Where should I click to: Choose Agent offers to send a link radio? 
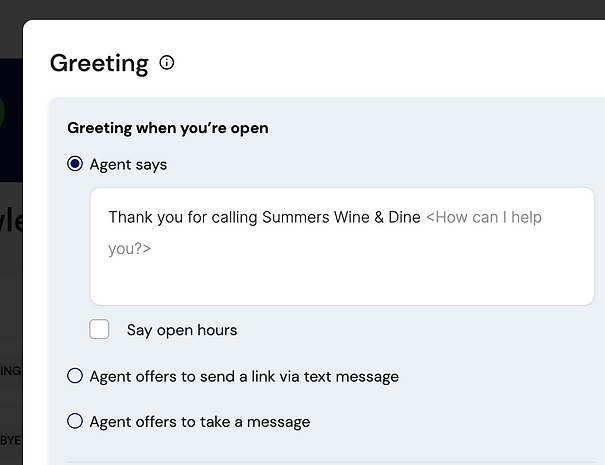click(x=75, y=375)
